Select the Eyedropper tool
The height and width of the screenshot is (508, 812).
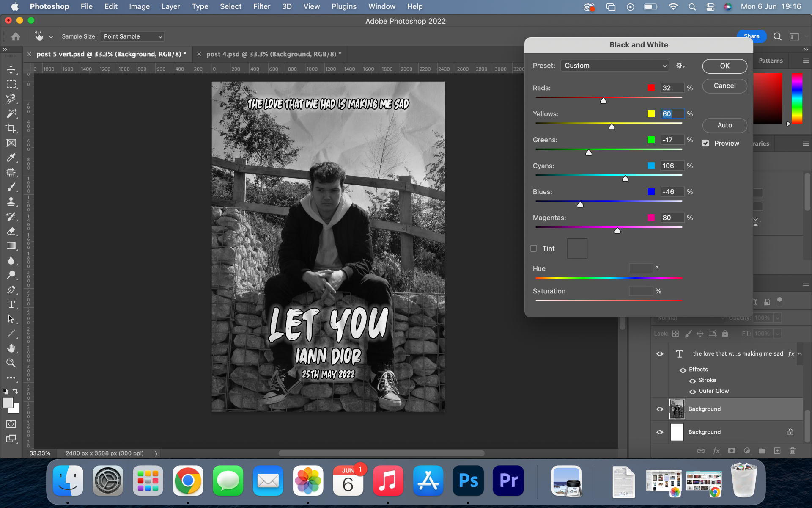(11, 157)
